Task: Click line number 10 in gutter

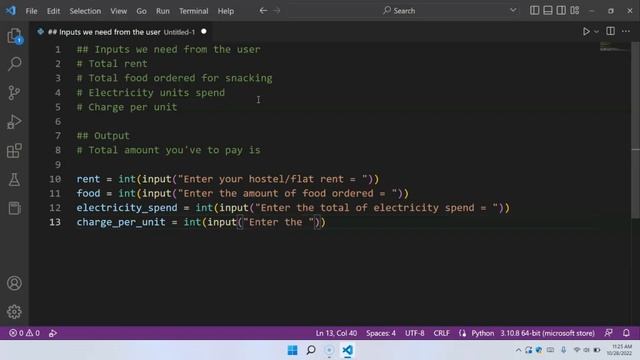Action: pos(55,179)
